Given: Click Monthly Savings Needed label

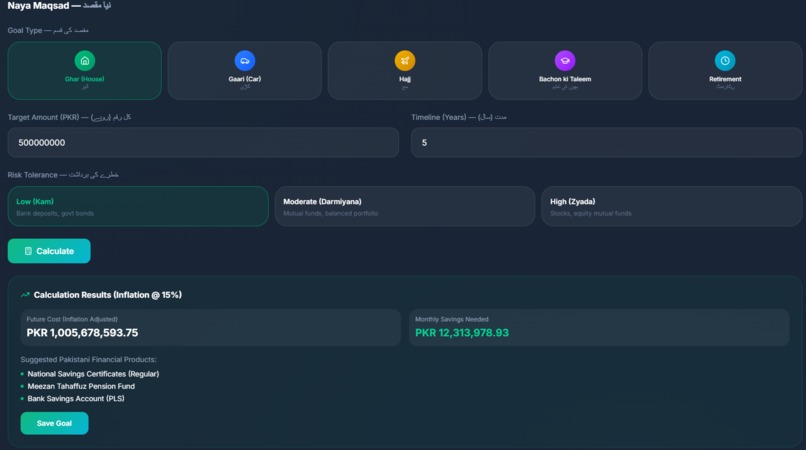Looking at the screenshot, I should tap(452, 319).
